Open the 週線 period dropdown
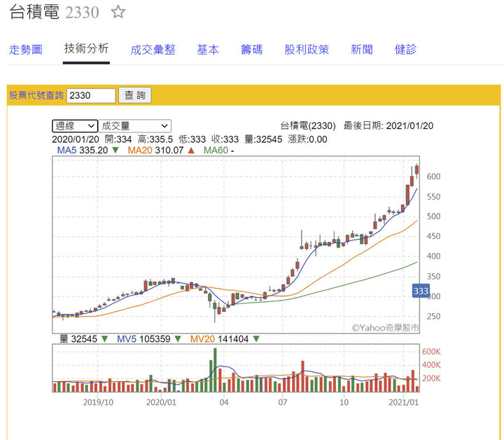Image resolution: width=504 pixels, height=440 pixels. (75, 125)
